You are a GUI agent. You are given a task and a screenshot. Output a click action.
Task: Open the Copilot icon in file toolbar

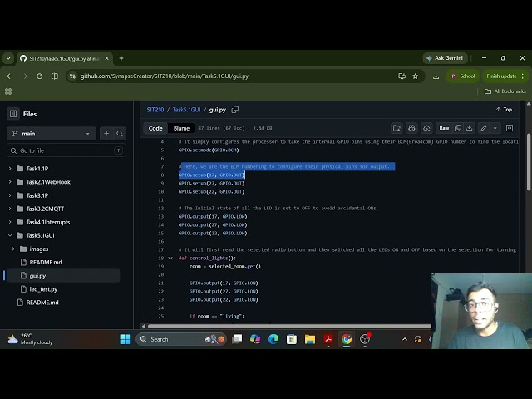click(411, 128)
